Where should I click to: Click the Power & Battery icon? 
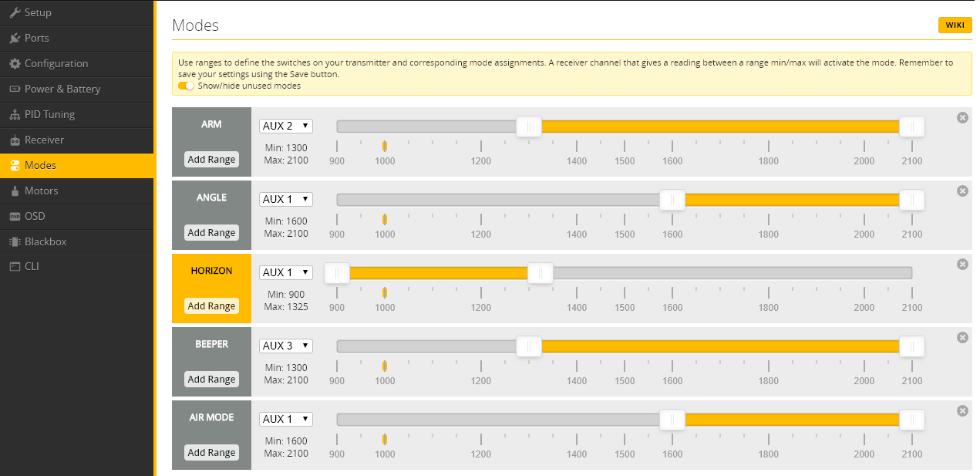point(15,89)
